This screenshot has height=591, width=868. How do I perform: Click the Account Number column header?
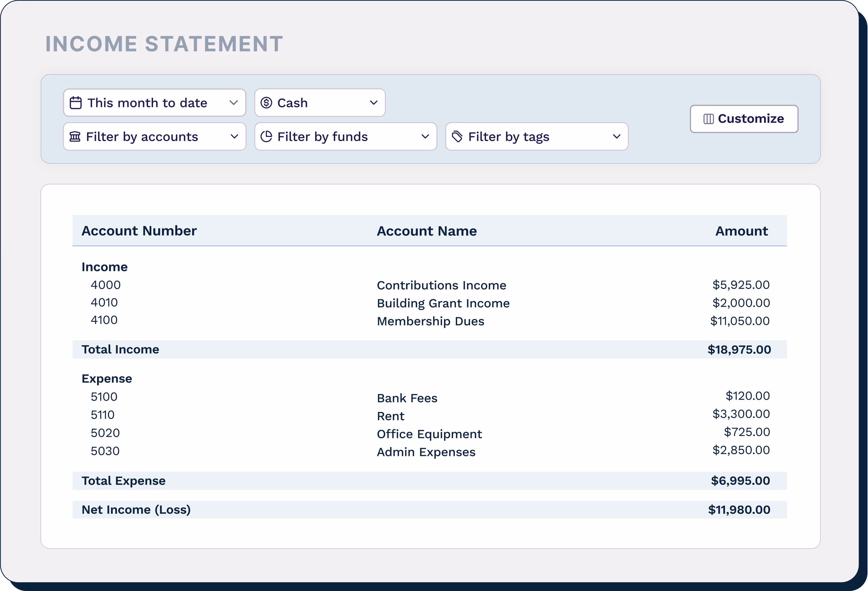tap(139, 231)
